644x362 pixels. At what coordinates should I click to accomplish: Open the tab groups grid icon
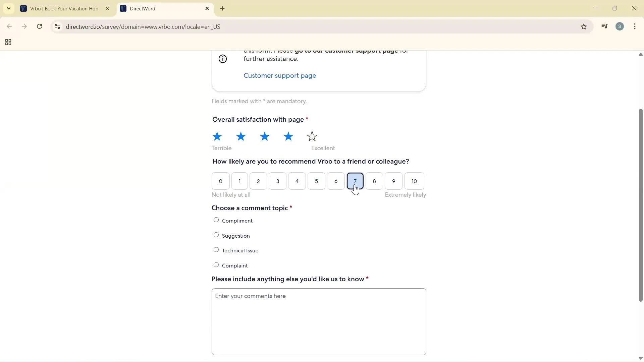click(x=8, y=42)
